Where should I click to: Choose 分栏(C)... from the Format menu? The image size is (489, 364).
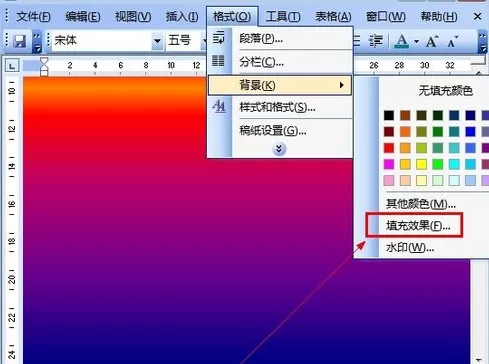click(x=280, y=62)
